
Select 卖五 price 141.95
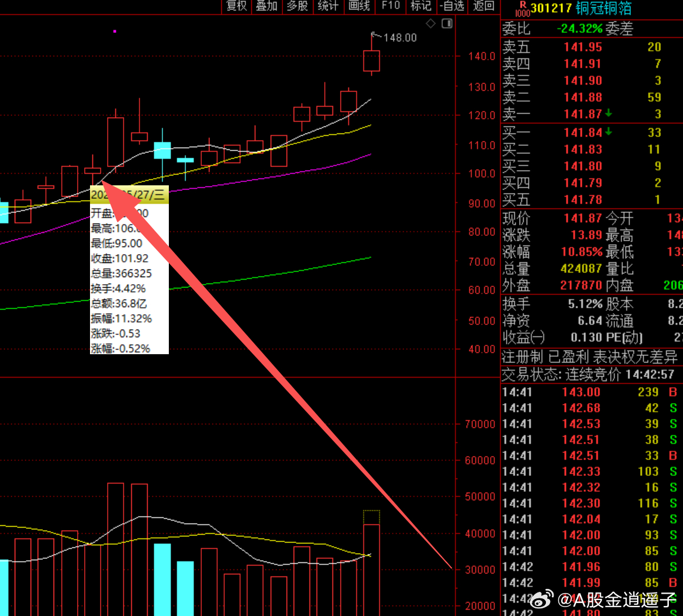coord(583,47)
